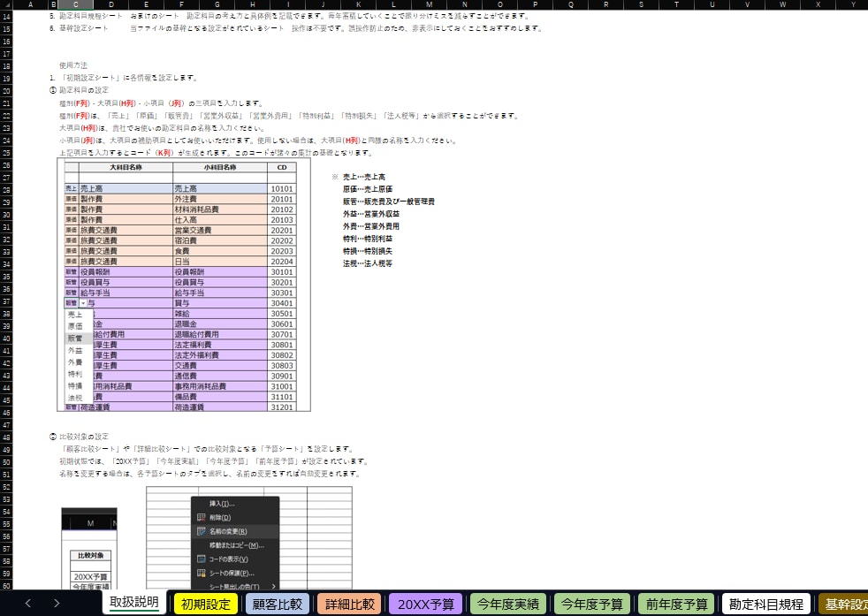868x616 pixels.
Task: Select the 今年度実績 sheet tab
Action: coord(508,604)
